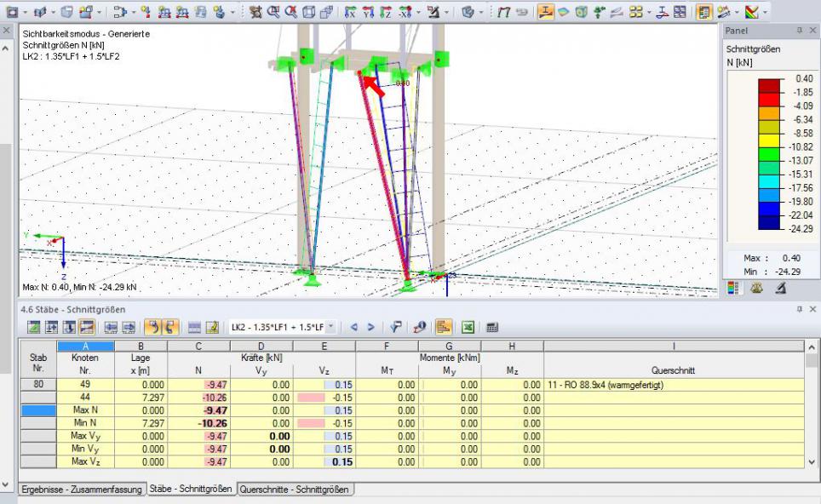
Task: Click the yellow -10.82 legend color swatch
Action: click(x=769, y=140)
